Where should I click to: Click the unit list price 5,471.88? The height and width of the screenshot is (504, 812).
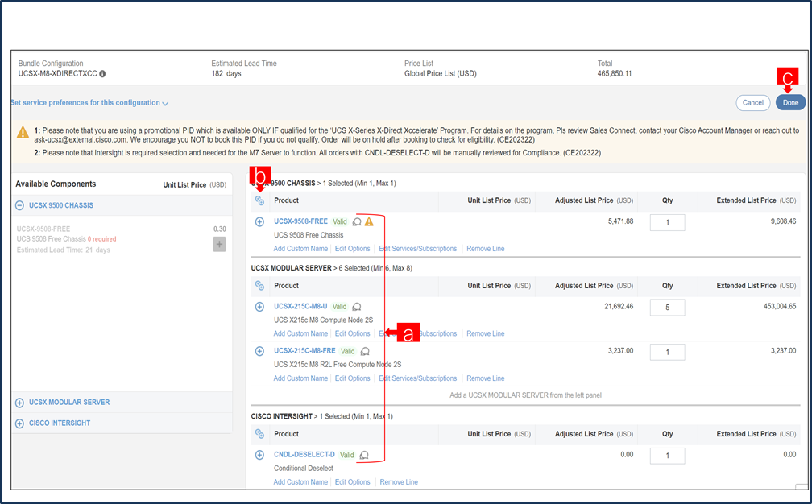(x=620, y=221)
